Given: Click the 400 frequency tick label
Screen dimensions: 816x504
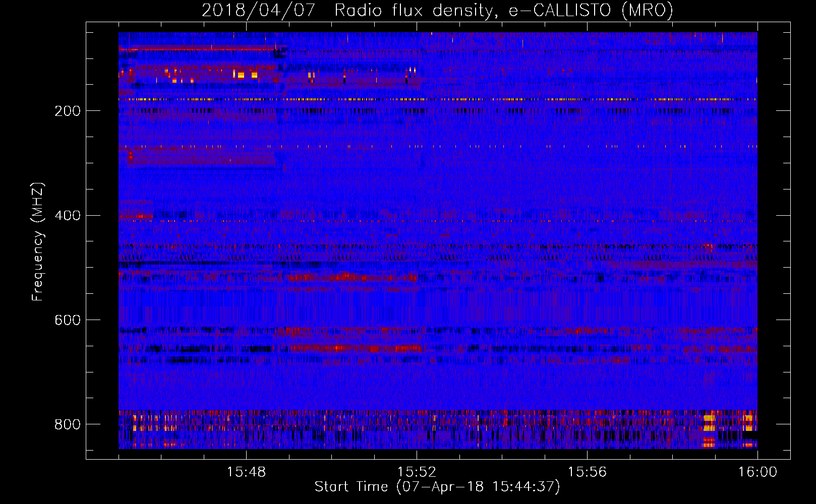Looking at the screenshot, I should point(68,216).
